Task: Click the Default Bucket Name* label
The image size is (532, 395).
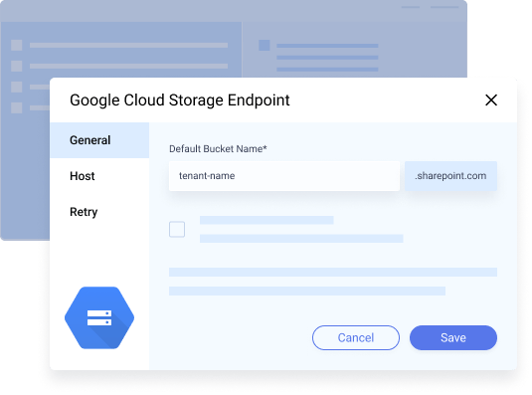Action: (218, 148)
